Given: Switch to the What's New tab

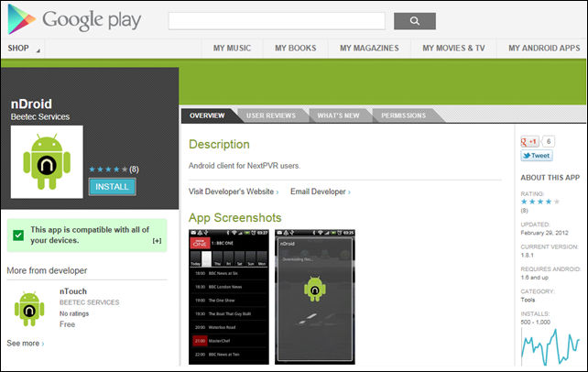Looking at the screenshot, I should pyautogui.click(x=338, y=115).
